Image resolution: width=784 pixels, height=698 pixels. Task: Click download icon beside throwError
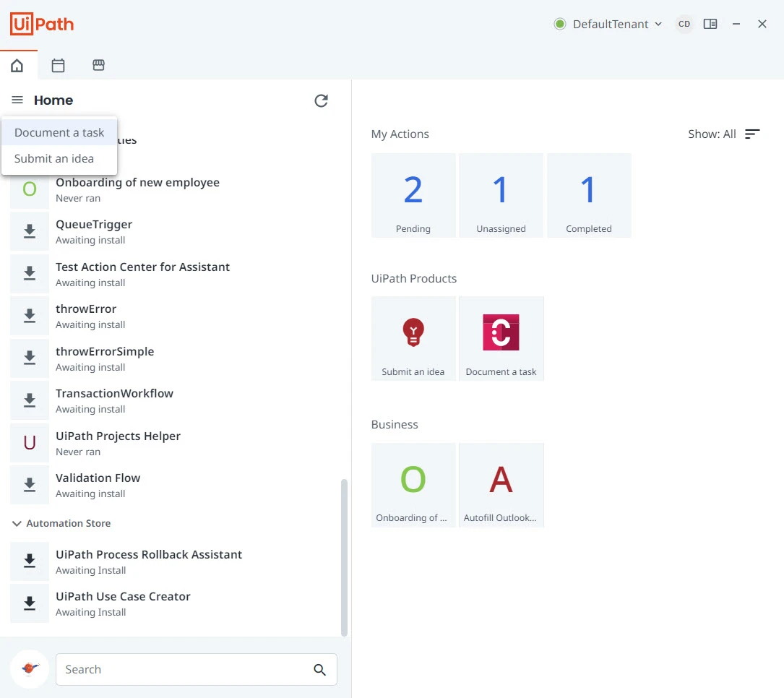30,316
